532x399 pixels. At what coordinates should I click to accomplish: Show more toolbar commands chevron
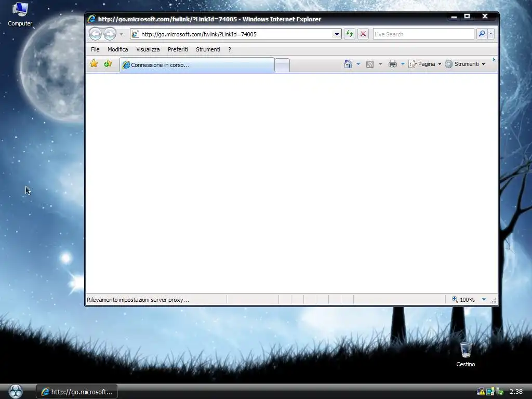tap(494, 60)
